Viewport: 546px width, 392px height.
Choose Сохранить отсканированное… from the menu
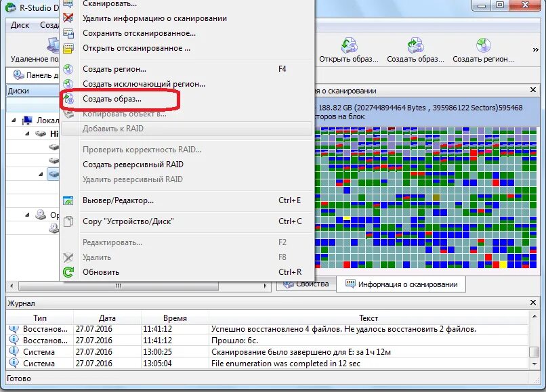click(139, 33)
